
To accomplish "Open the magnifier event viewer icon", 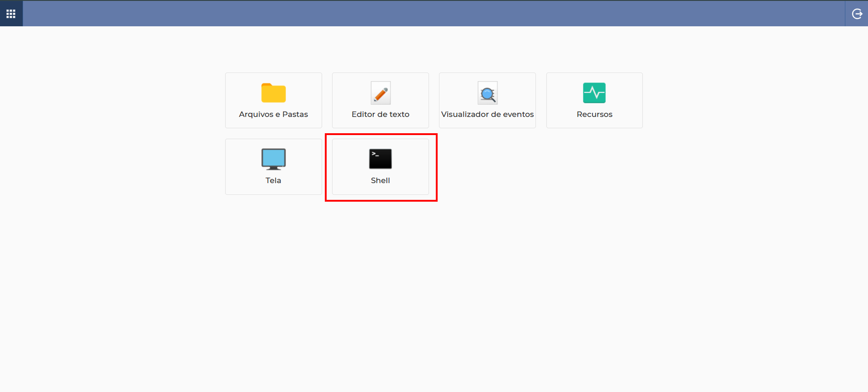I will pyautogui.click(x=487, y=93).
